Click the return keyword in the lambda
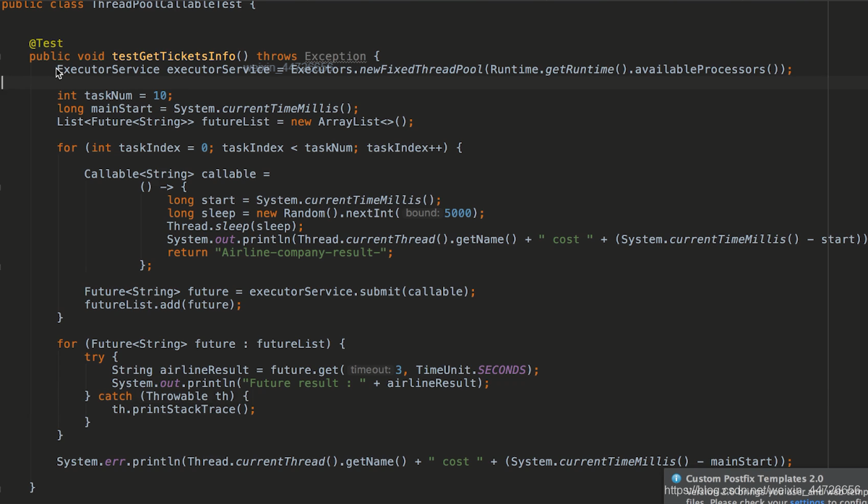Viewport: 868px width, 504px height. coord(188,252)
